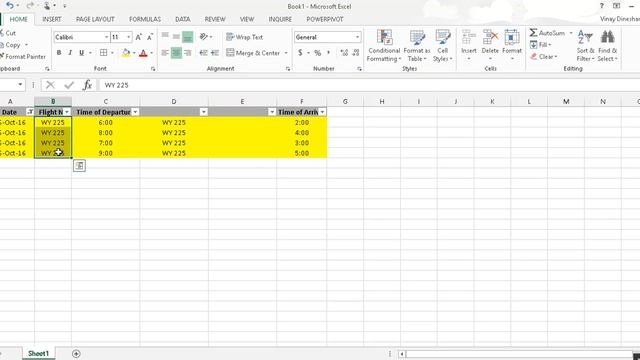Viewport: 640px width, 360px height.
Task: Open Conditional Formatting menu
Action: pyautogui.click(x=383, y=46)
